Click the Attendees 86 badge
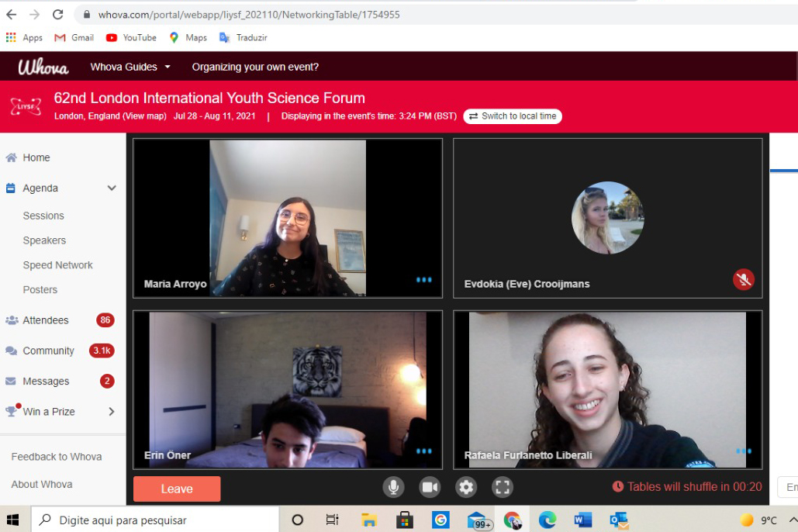The image size is (798, 532). (x=105, y=320)
